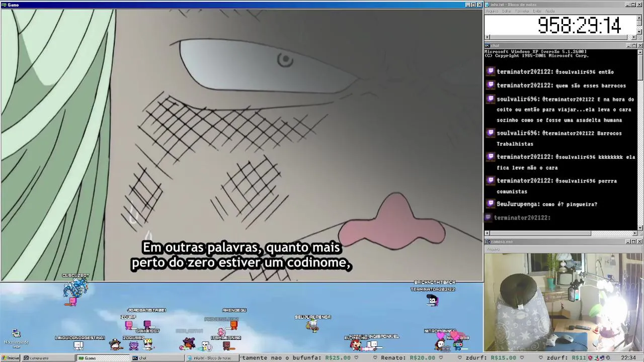The height and width of the screenshot is (362, 644).
Task: Click the camera.exe title bar icon
Action: (488, 242)
